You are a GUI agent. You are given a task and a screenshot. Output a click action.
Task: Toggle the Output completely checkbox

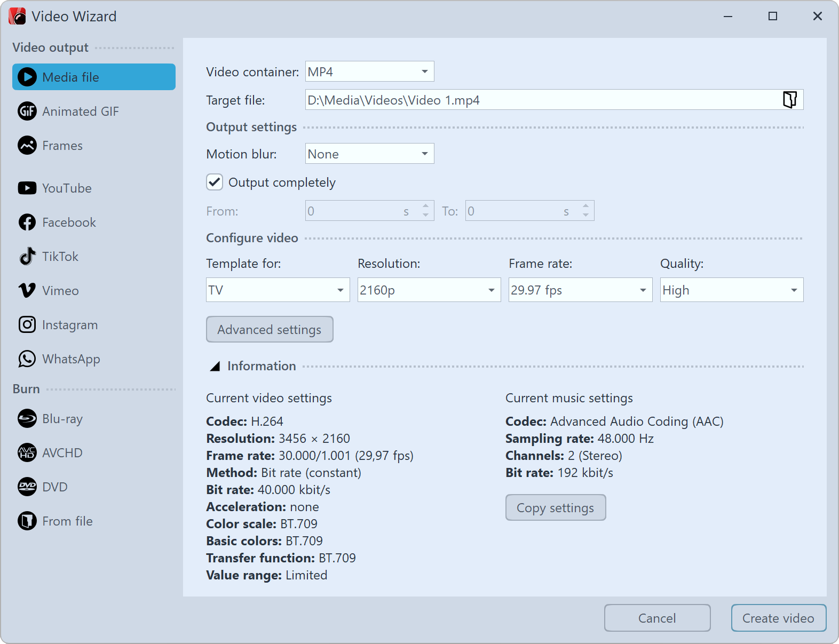(215, 182)
